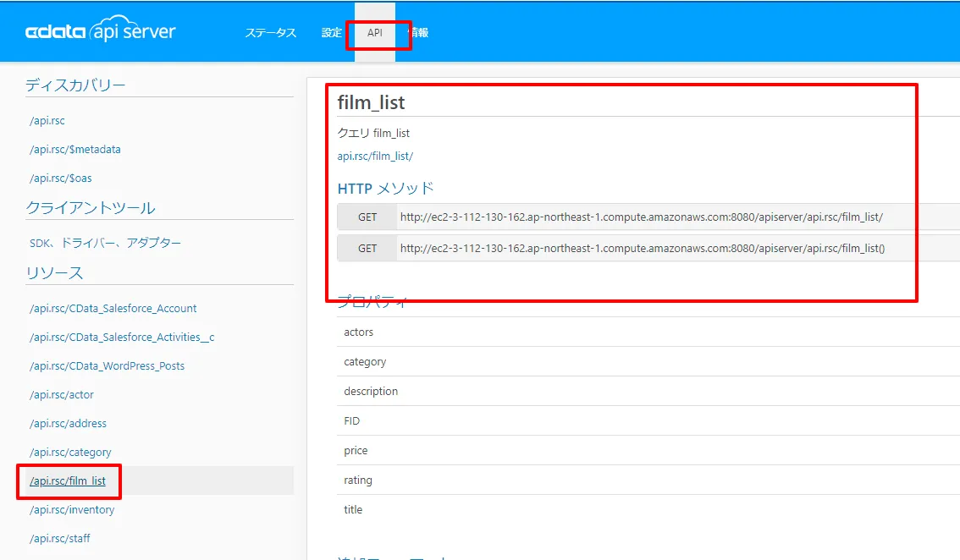Open the /api.rsc/$metadata link
Viewport: 960px width, 560px height.
[x=75, y=150]
